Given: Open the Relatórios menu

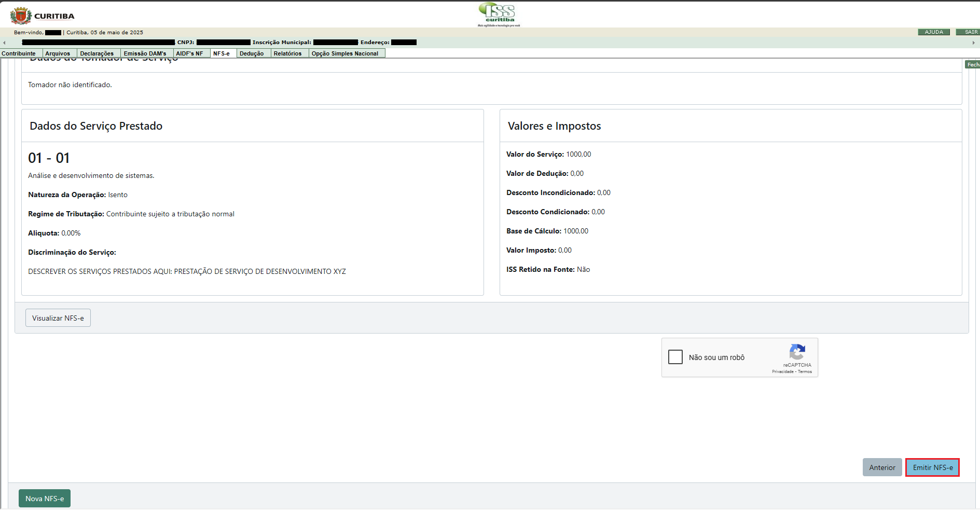Looking at the screenshot, I should 287,53.
